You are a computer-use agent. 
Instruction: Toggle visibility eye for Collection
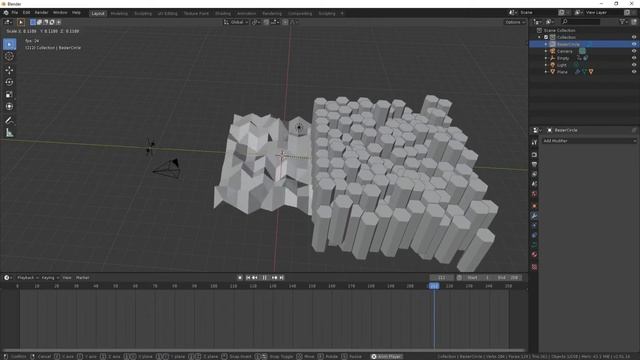click(634, 37)
